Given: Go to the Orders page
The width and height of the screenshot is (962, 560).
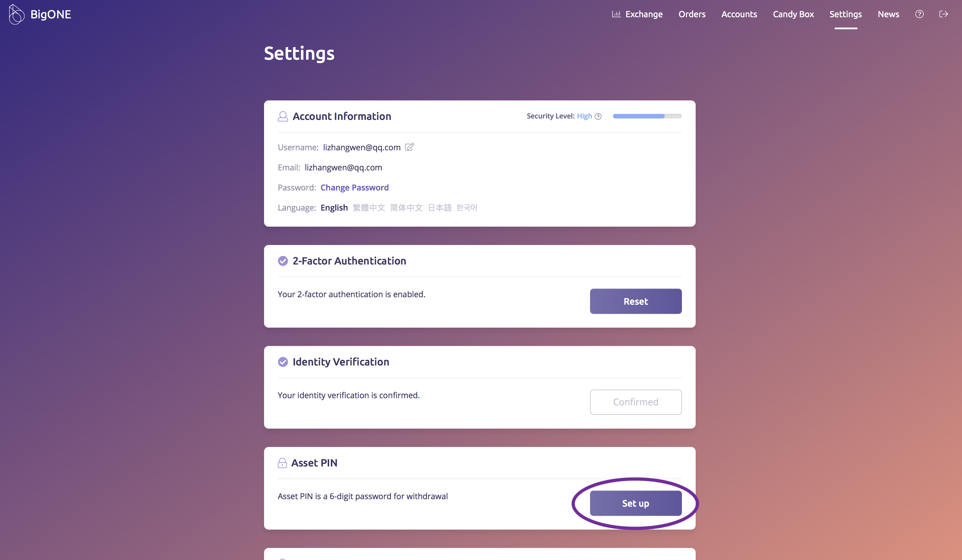Looking at the screenshot, I should [692, 14].
